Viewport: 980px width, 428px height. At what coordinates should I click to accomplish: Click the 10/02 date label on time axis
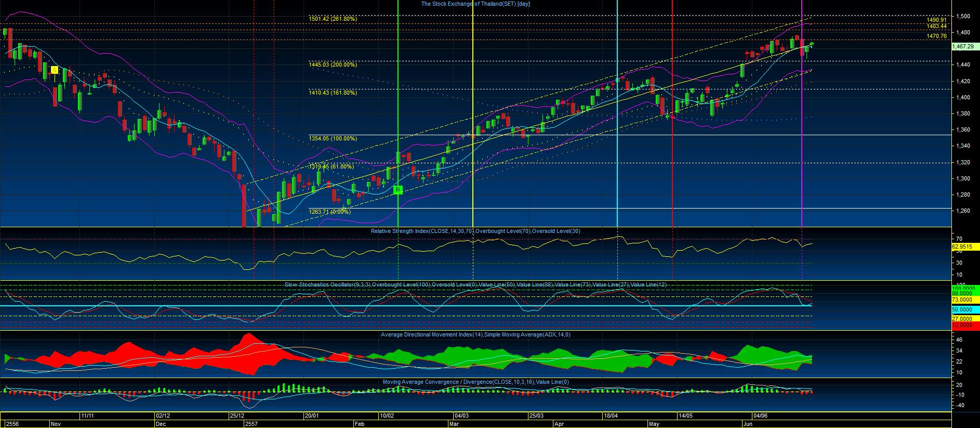386,416
